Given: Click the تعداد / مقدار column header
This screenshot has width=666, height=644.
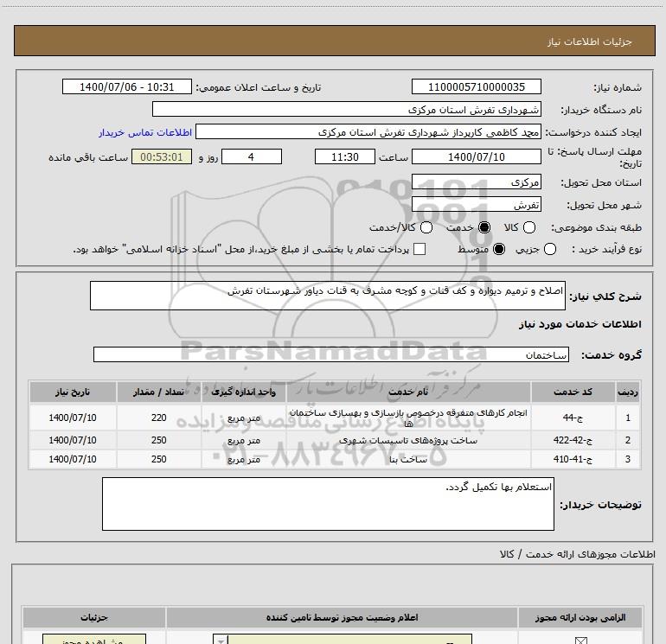Looking at the screenshot, I should (159, 392).
